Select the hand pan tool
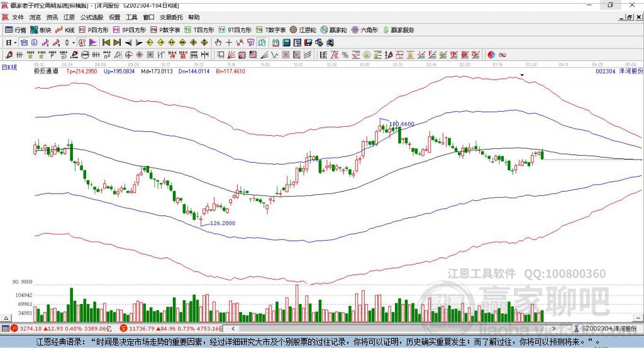Image resolution: width=644 pixels, height=348 pixels. coord(218,43)
